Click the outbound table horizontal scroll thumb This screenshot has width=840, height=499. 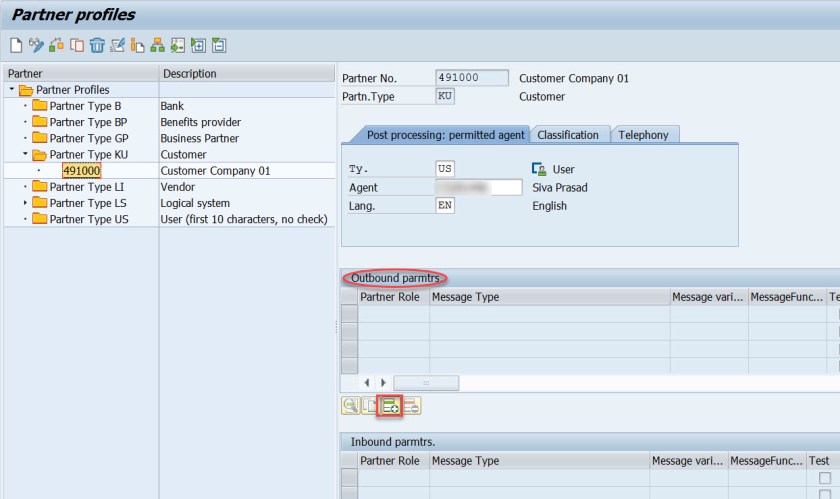point(426,383)
